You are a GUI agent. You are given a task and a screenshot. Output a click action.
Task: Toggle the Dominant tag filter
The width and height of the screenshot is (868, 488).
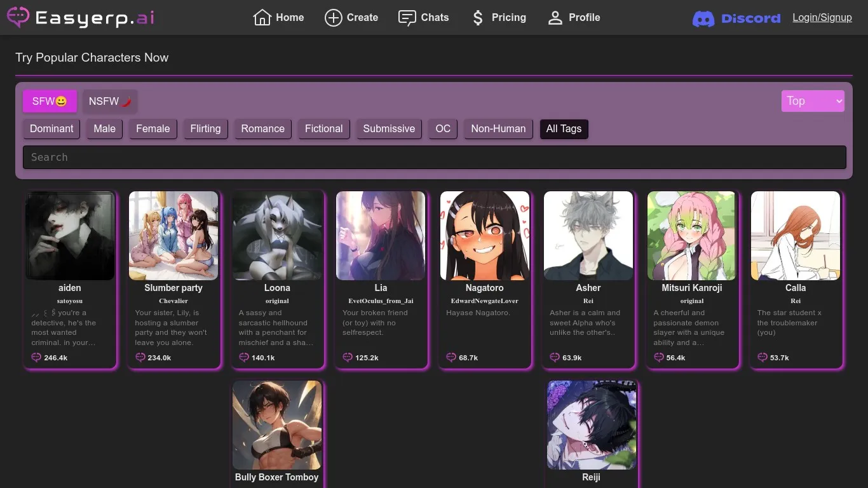(51, 128)
